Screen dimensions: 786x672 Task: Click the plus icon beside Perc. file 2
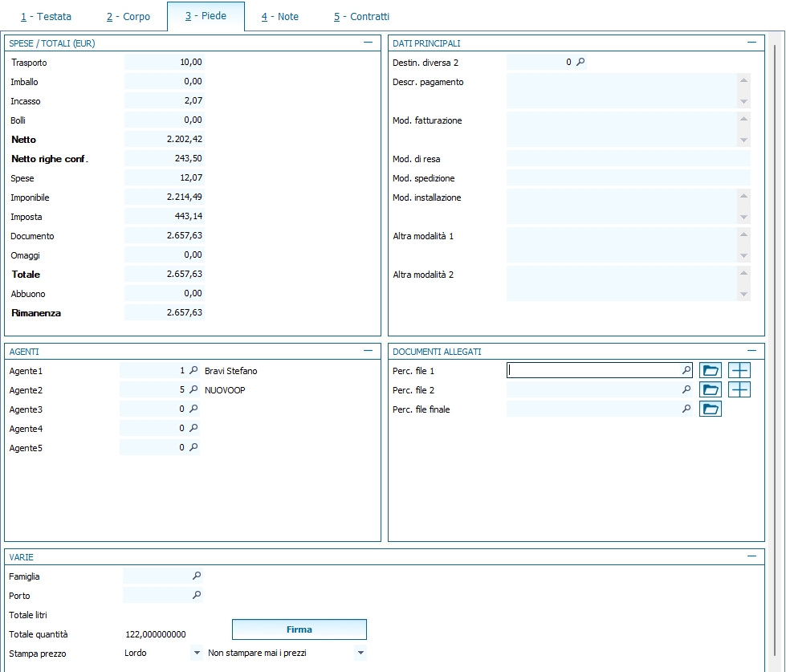739,389
